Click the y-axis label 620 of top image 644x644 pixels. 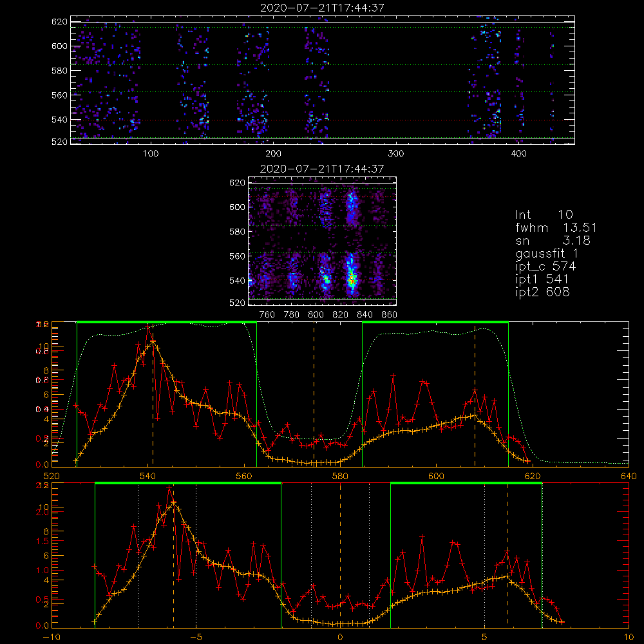coord(59,22)
